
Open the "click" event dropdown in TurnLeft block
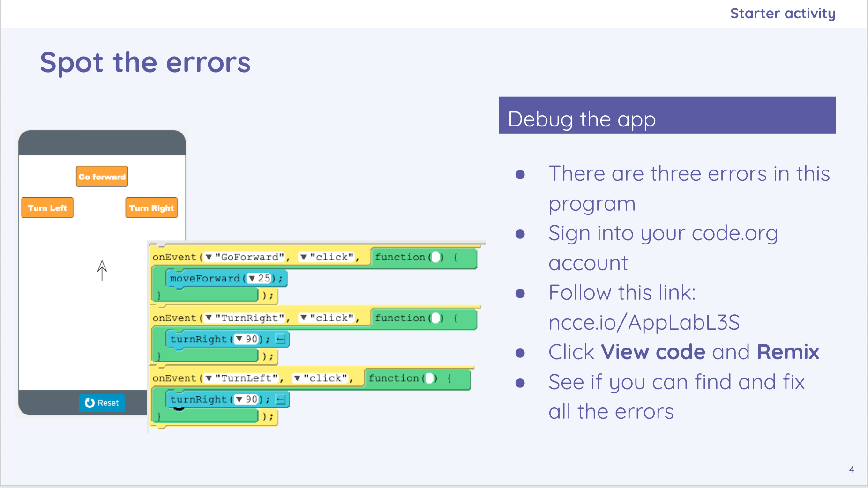(x=297, y=378)
